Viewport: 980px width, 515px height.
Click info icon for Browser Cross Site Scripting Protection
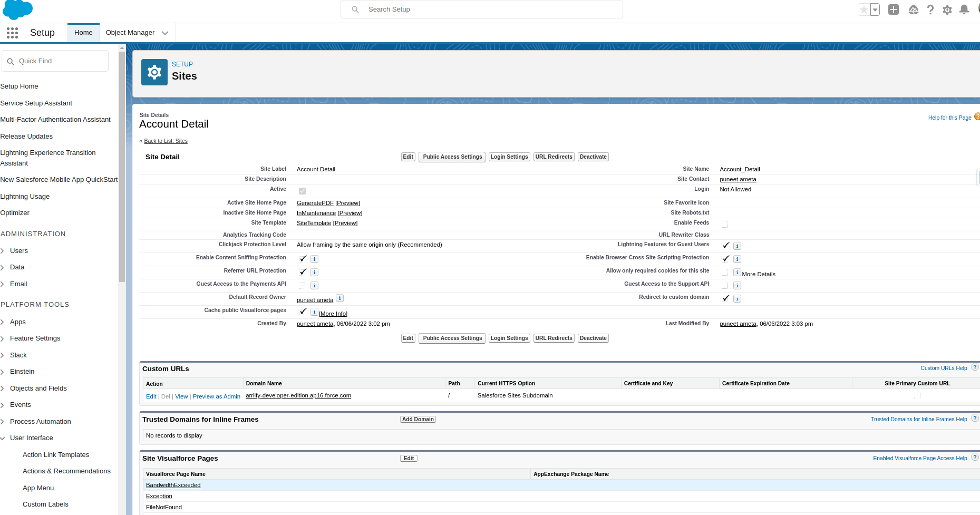(x=738, y=259)
